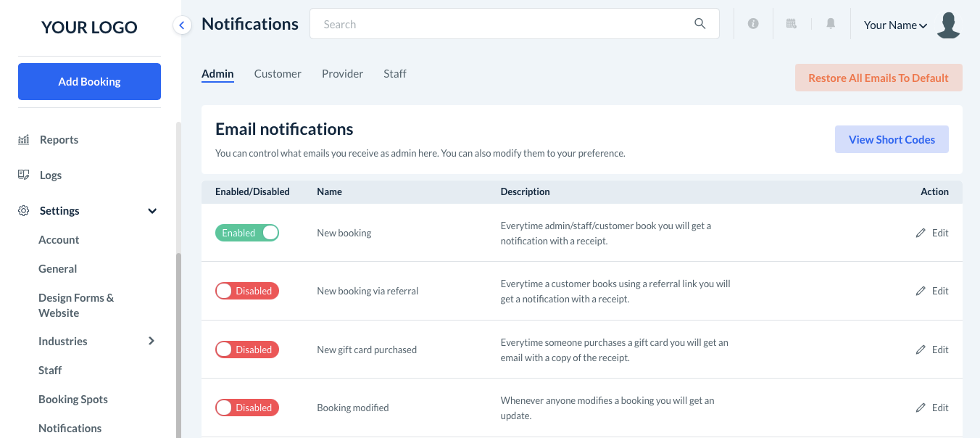
Task: Click the search magnifier icon
Action: (699, 24)
